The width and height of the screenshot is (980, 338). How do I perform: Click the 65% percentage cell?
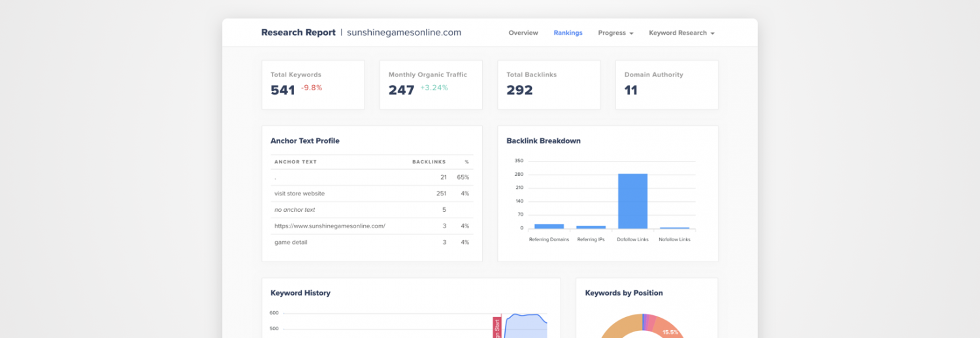463,177
